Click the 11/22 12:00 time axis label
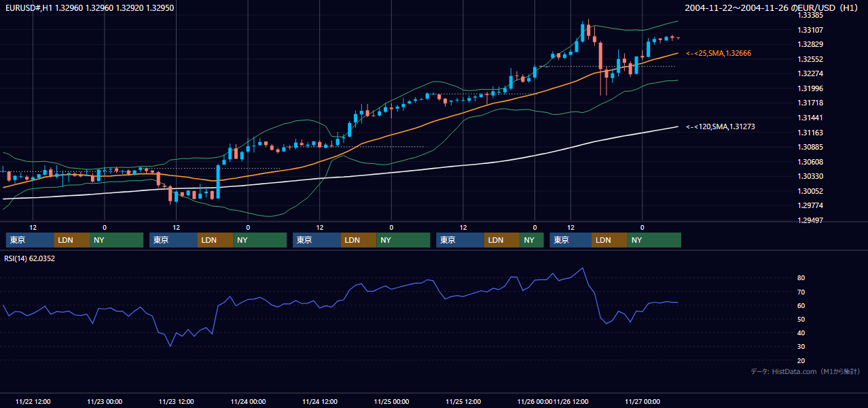Viewport: 868px width, 408px height. pos(33,401)
